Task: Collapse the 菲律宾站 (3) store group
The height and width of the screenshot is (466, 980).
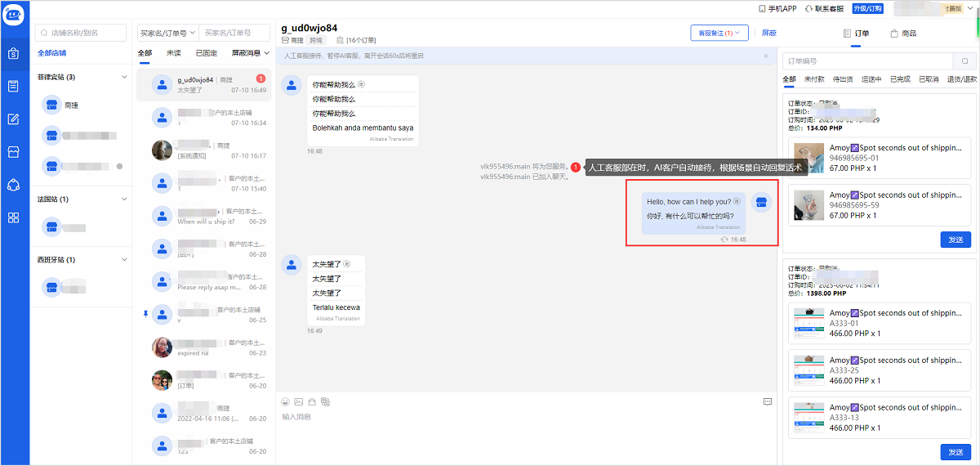Action: (124, 77)
